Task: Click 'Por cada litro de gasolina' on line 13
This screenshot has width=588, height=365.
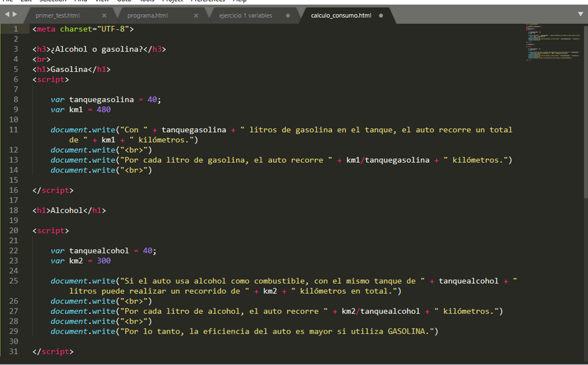Action: pyautogui.click(x=185, y=161)
